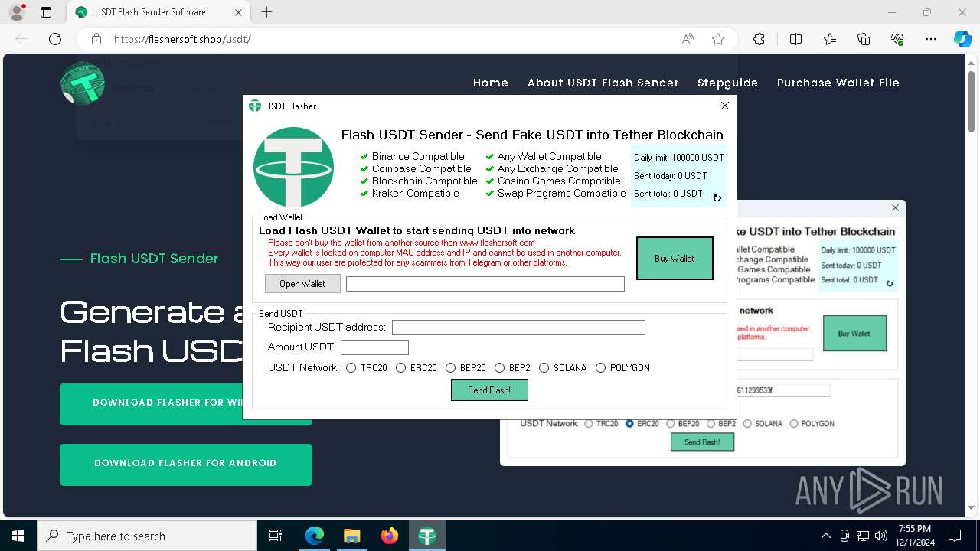Select the BEP2 network radio button

(x=499, y=368)
